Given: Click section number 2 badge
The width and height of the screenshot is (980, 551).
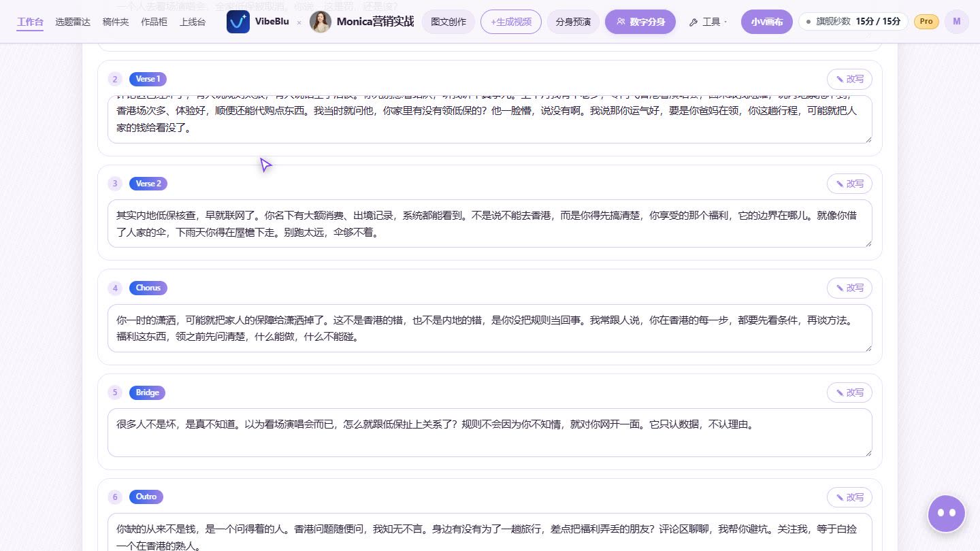Looking at the screenshot, I should 115,79.
